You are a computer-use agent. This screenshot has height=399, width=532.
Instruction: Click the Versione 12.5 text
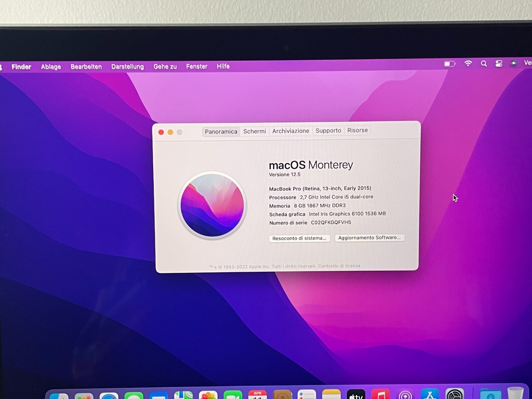pyautogui.click(x=285, y=175)
